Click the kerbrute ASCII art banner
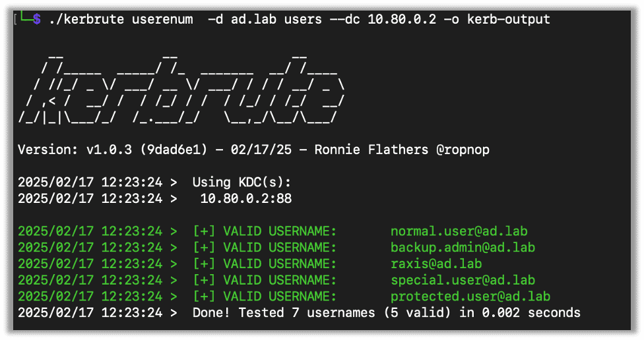Screen dimensions: 644x340 [181, 88]
